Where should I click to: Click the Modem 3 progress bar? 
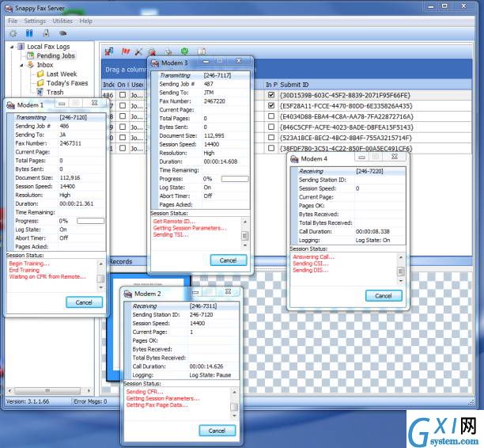pyautogui.click(x=235, y=179)
